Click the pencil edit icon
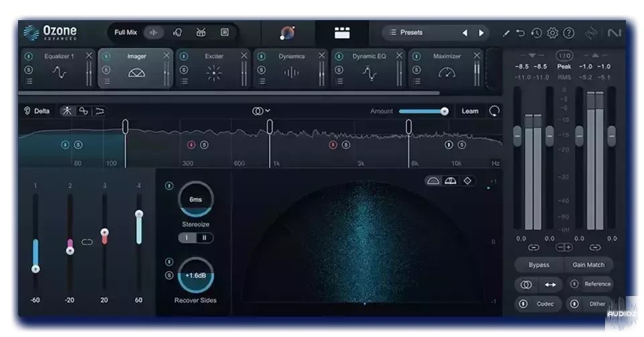 [506, 34]
